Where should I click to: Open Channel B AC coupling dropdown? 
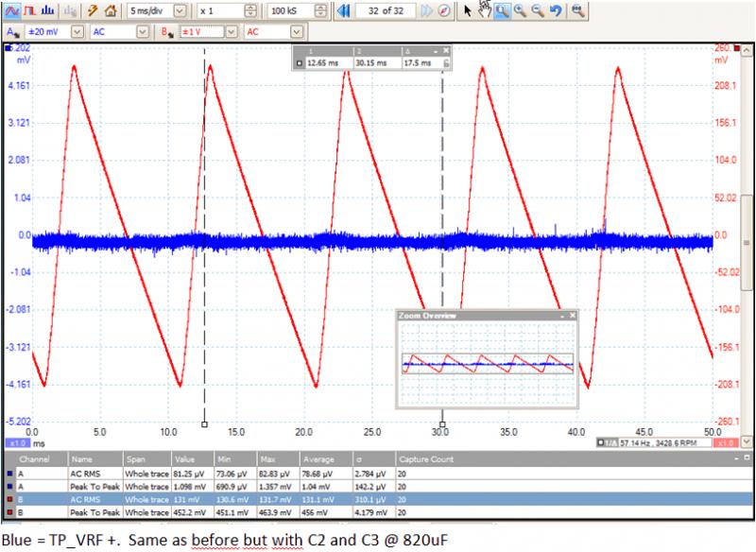[x=297, y=32]
